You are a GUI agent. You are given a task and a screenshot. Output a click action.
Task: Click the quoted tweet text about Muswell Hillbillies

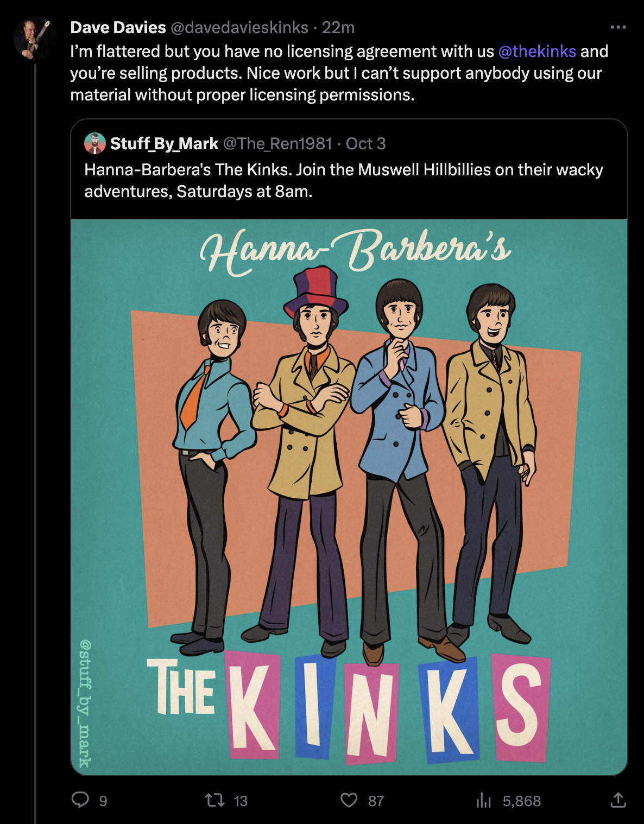coord(343,180)
